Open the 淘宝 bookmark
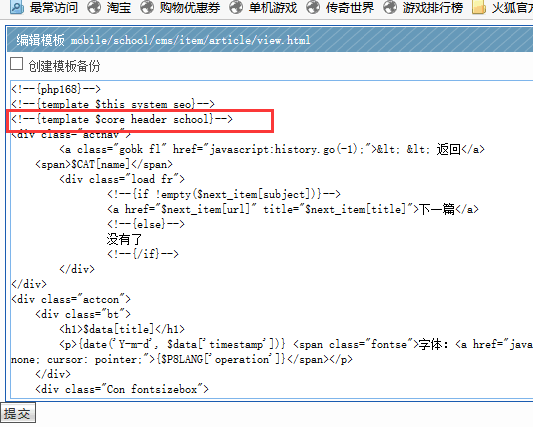The image size is (533, 427). pos(119,7)
